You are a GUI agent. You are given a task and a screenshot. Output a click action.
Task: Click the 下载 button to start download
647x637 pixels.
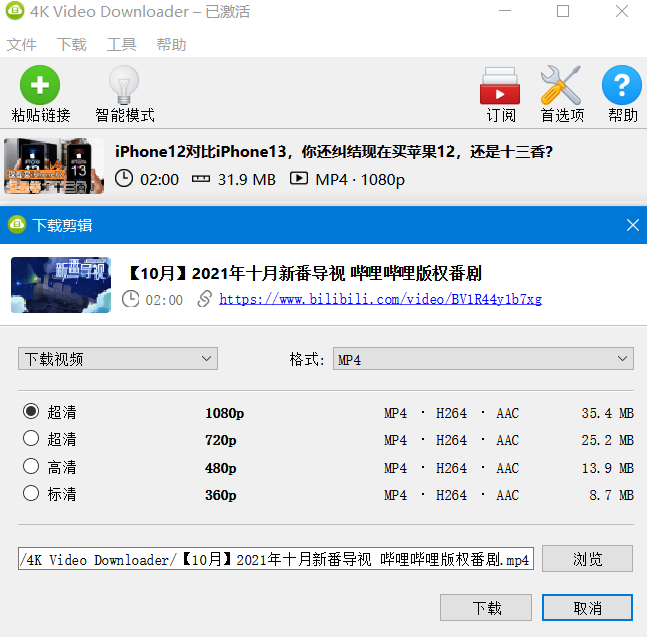(x=486, y=607)
